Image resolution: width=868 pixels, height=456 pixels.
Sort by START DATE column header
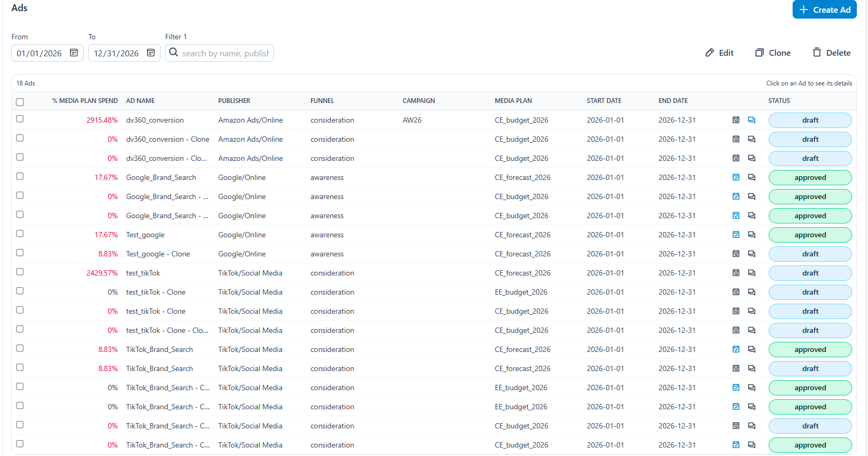click(604, 101)
